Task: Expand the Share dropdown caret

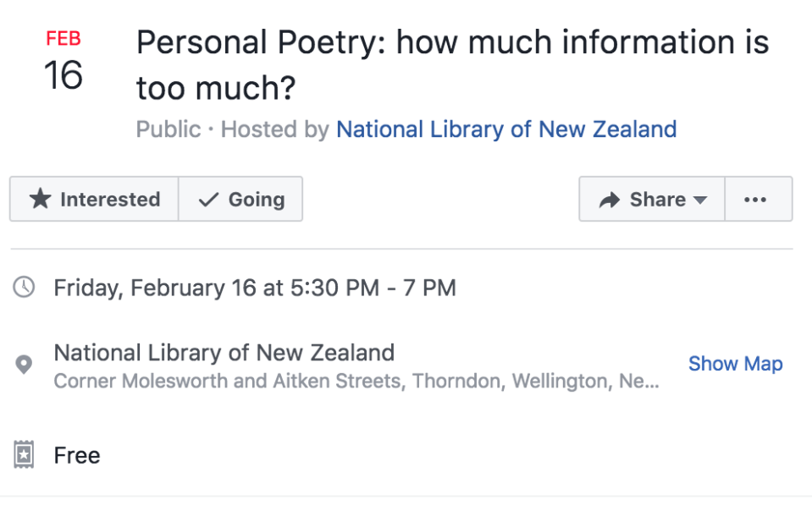Action: pos(700,201)
